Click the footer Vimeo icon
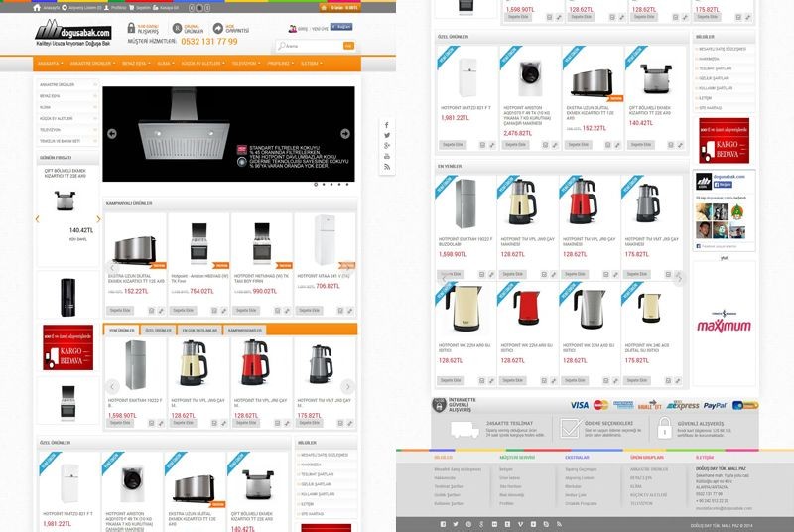 [x=520, y=524]
